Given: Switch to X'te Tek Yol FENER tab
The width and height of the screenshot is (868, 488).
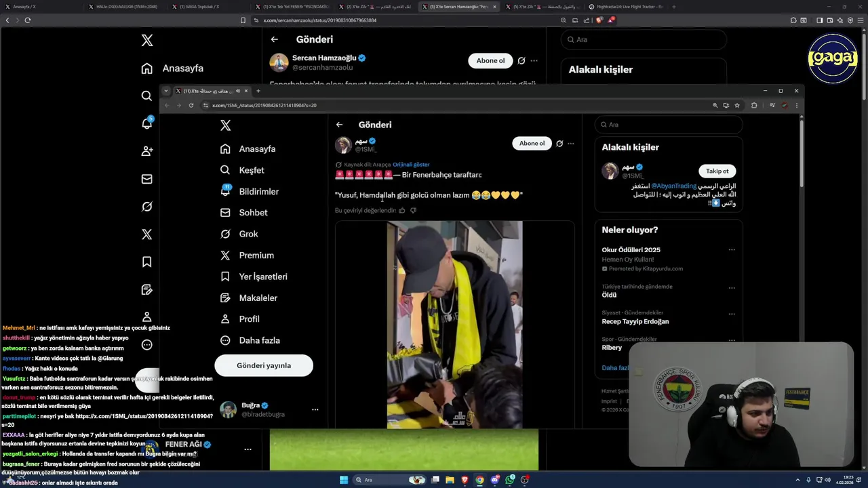Looking at the screenshot, I should [293, 7].
